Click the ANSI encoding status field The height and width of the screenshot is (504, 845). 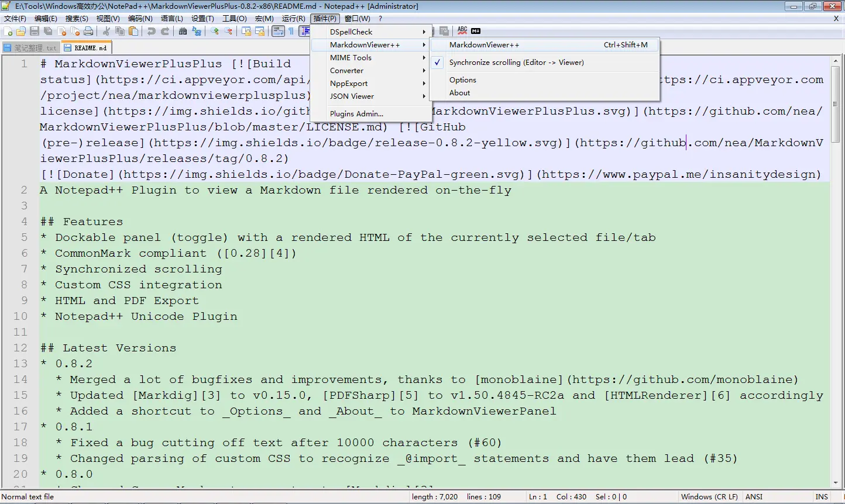click(754, 497)
